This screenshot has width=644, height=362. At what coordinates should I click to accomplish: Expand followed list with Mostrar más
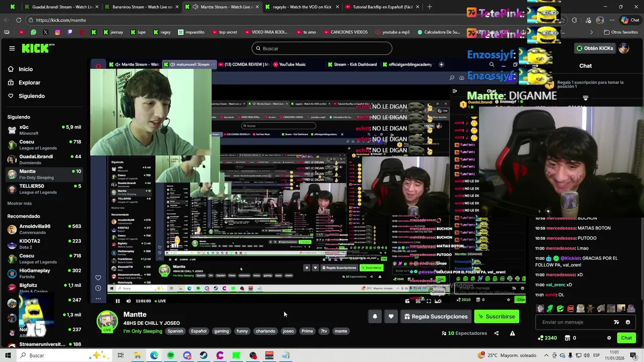click(19, 203)
